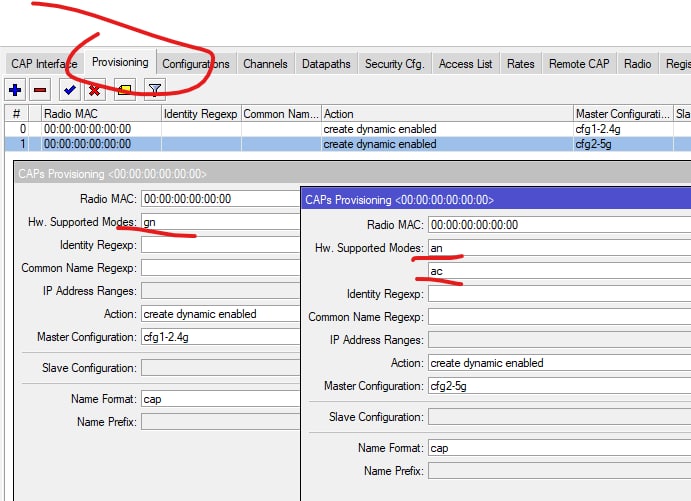
Task: Click Slave Configuration field in back window
Action: click(x=220, y=367)
